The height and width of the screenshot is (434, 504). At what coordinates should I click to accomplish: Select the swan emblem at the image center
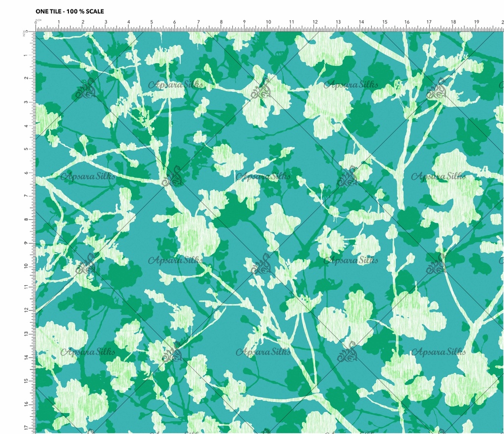(x=261, y=265)
